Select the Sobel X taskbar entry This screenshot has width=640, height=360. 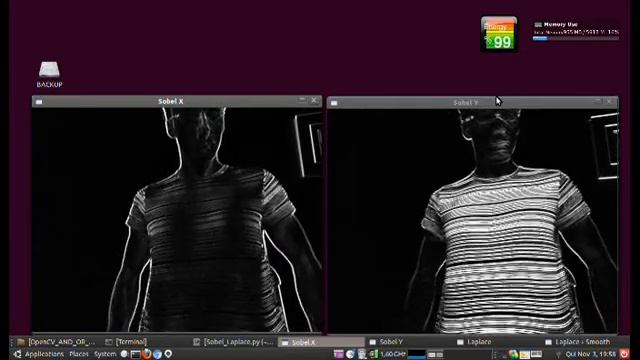pos(321,342)
